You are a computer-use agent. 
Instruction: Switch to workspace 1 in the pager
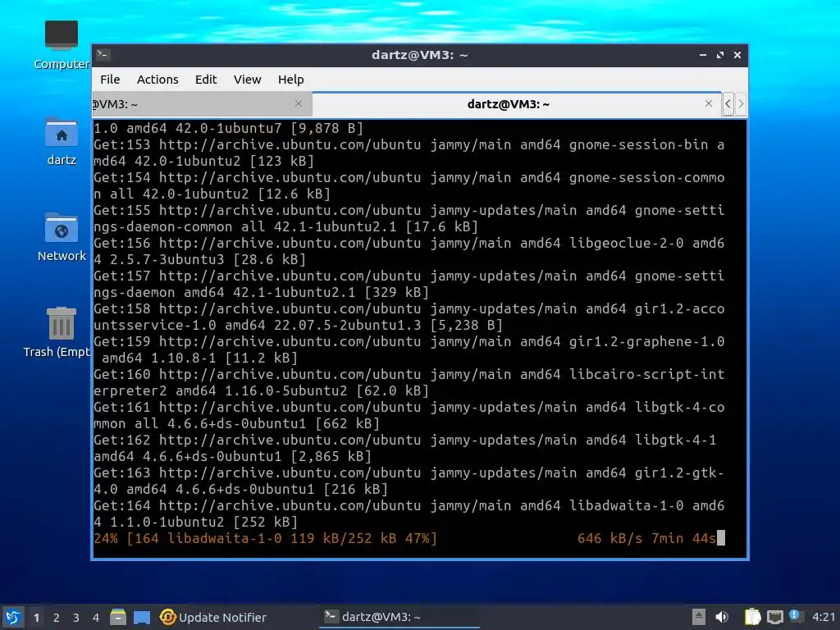click(x=36, y=618)
